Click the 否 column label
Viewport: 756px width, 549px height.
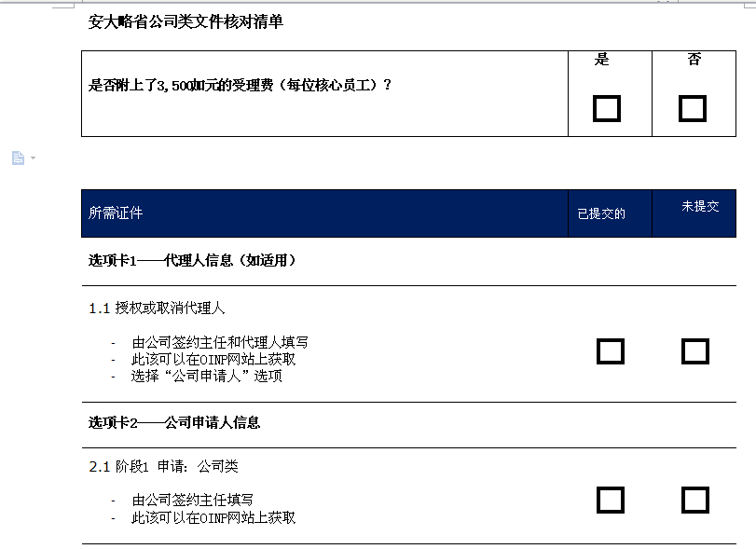click(694, 60)
